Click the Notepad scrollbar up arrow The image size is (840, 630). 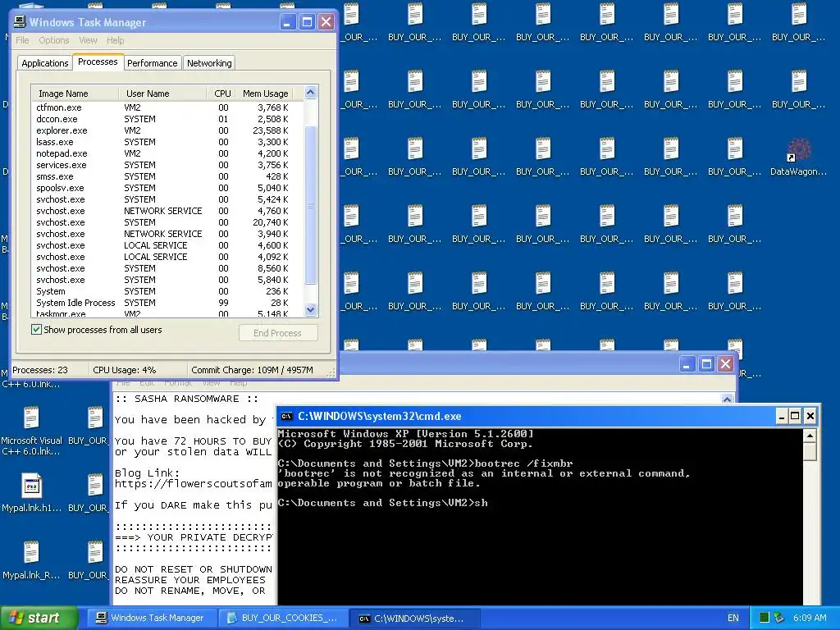click(727, 399)
